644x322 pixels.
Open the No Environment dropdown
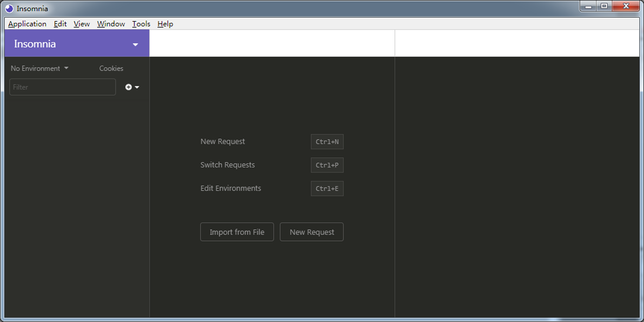coord(40,68)
